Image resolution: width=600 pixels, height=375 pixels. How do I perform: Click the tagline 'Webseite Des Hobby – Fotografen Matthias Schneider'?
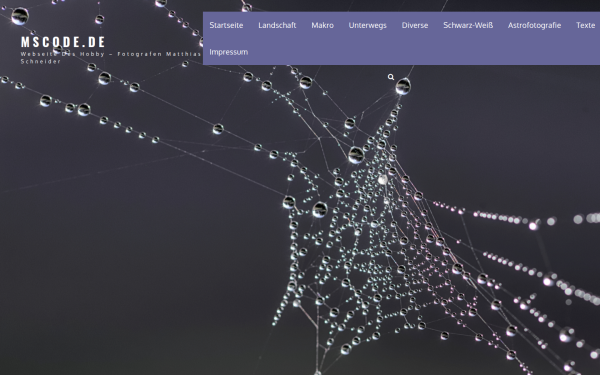click(x=111, y=58)
